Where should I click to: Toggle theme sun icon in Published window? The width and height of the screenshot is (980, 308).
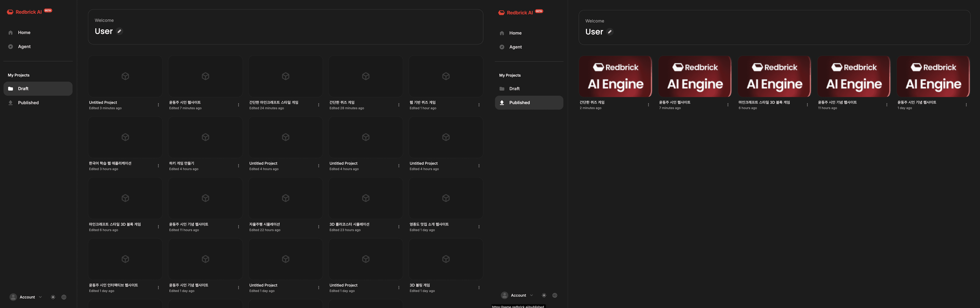[x=544, y=296]
